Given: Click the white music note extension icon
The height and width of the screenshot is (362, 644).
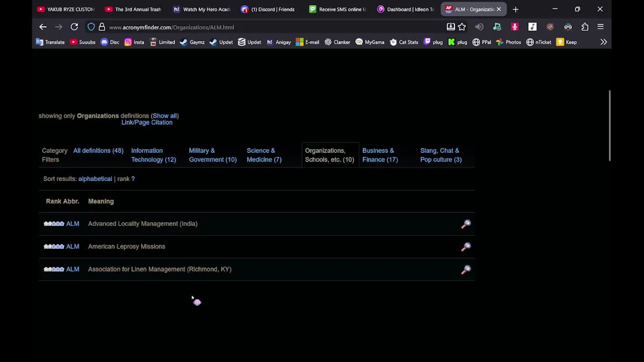Looking at the screenshot, I should pos(532,27).
